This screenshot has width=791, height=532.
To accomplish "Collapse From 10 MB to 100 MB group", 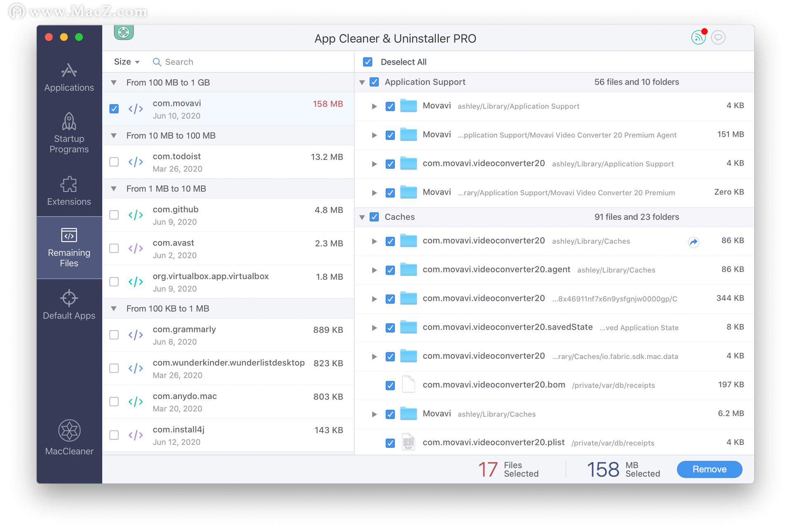I will 114,135.
